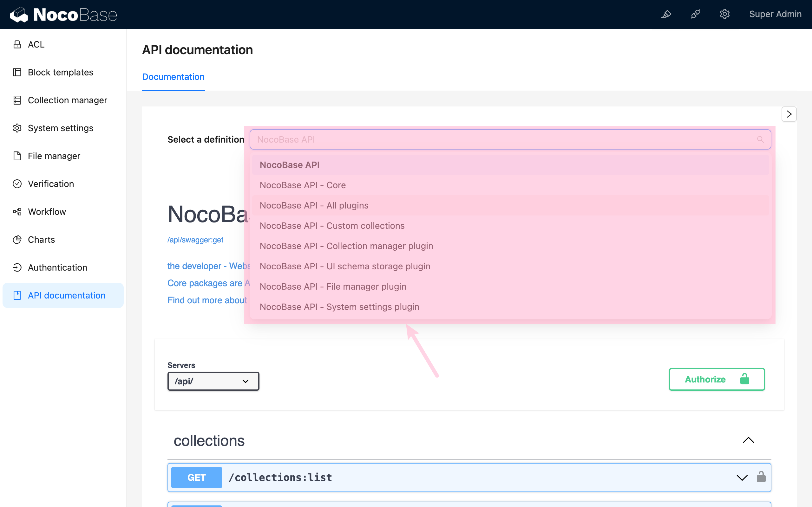The image size is (812, 507).
Task: Choose NocoBase API - All plugins
Action: pos(314,205)
